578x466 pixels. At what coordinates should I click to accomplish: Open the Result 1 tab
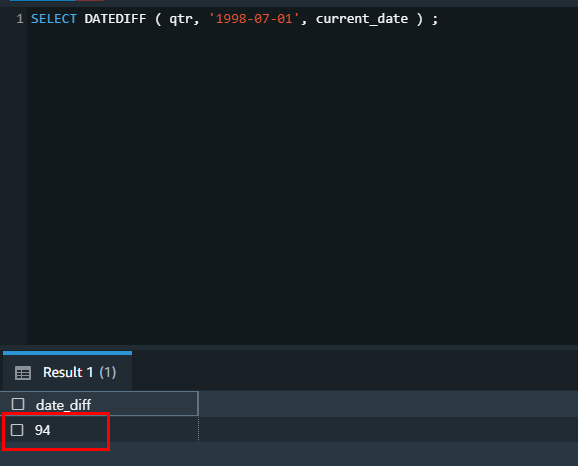pos(67,372)
